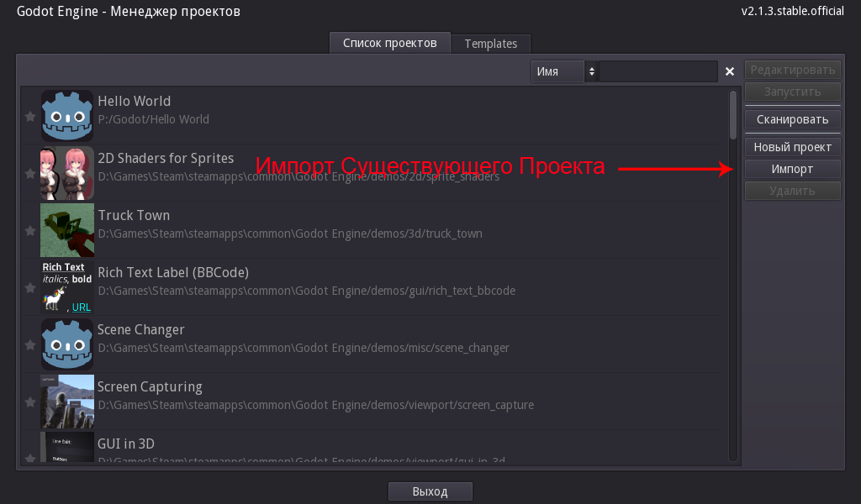Select the Scene Changer Godot icon
The image size is (861, 504).
[67, 344]
